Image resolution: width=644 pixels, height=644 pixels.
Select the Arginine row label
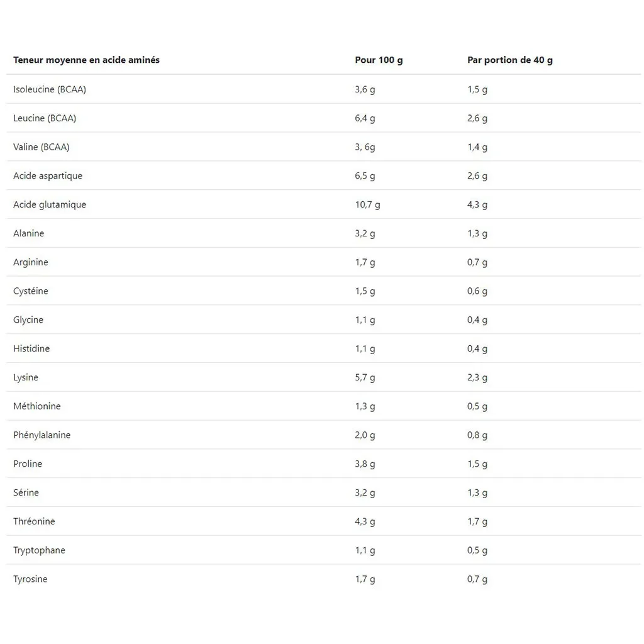click(30, 262)
